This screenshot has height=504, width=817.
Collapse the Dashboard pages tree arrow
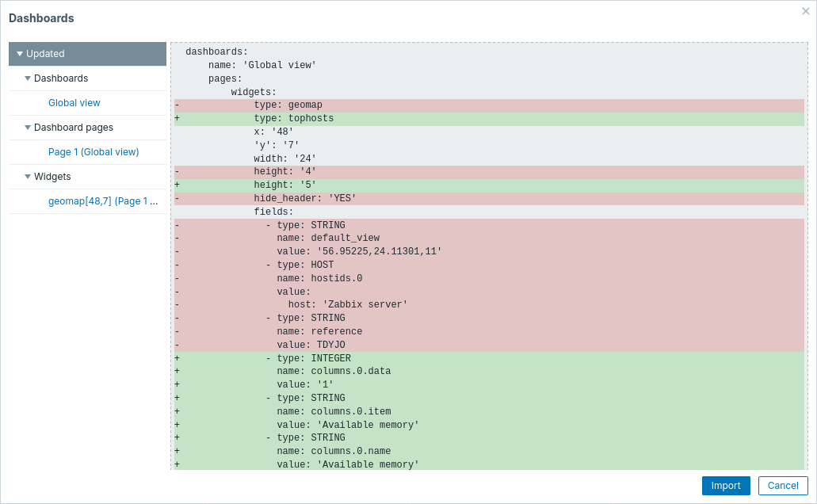pyautogui.click(x=28, y=128)
